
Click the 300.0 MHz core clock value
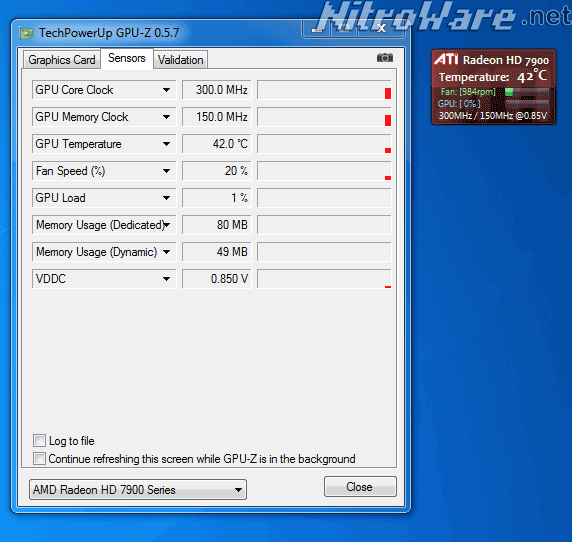[217, 90]
